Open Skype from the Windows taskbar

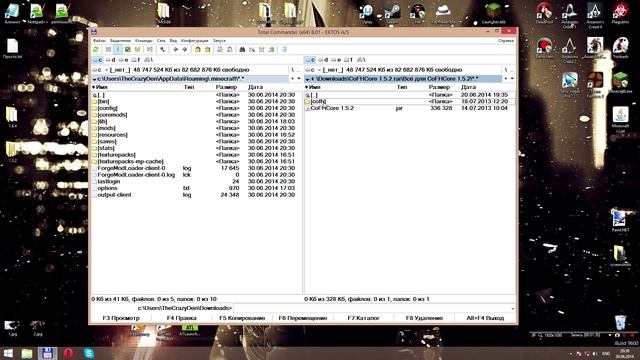(89, 353)
